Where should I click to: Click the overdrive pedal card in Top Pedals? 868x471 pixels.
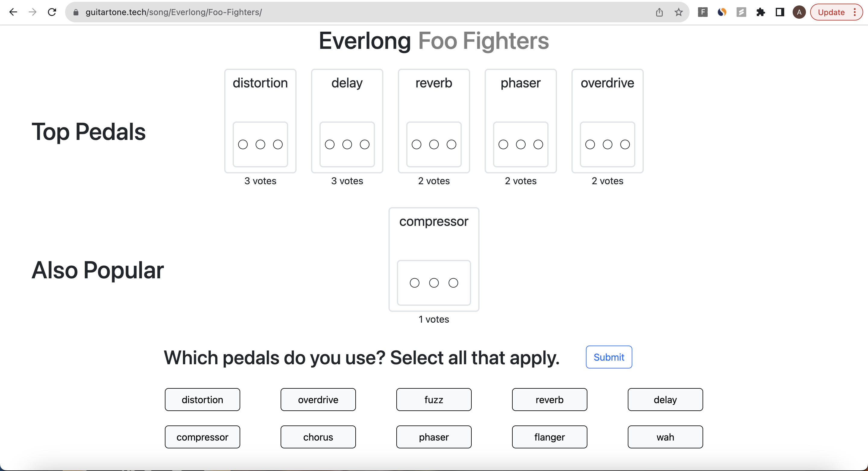pyautogui.click(x=607, y=101)
